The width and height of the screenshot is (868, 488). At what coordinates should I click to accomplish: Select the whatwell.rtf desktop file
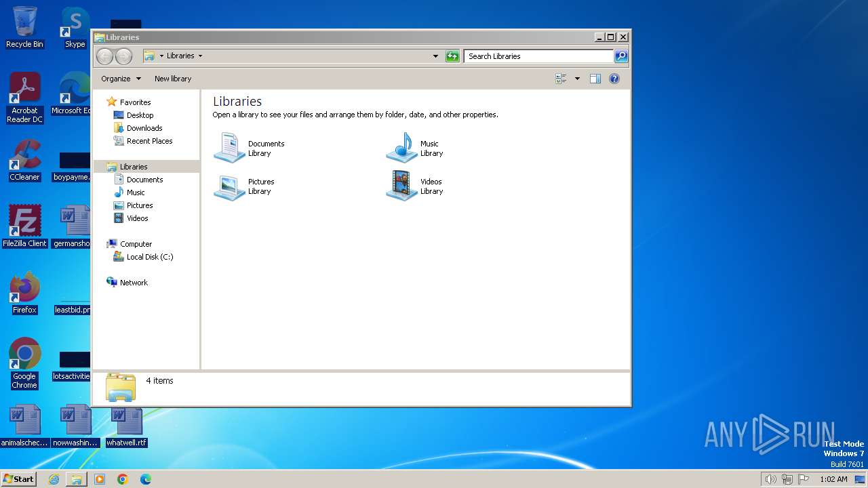(x=126, y=426)
